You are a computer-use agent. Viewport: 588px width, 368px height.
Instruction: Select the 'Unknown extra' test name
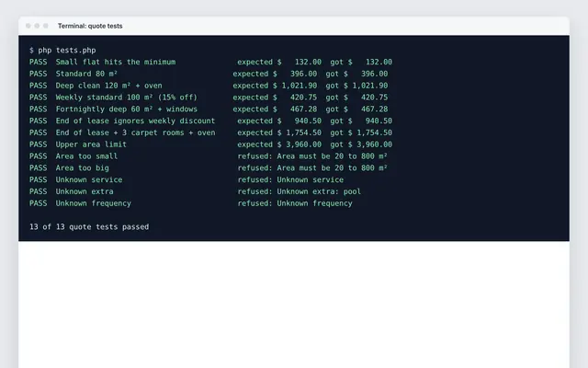click(85, 191)
